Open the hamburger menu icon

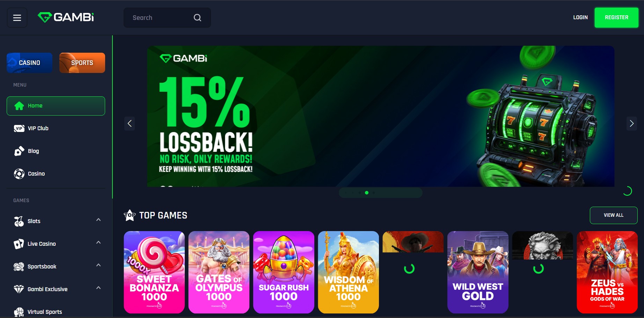(x=17, y=18)
